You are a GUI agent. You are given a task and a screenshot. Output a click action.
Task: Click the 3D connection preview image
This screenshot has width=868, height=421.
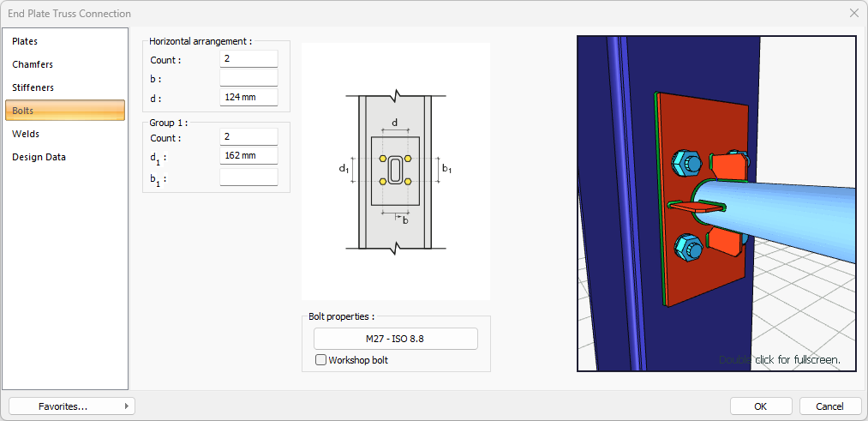[x=716, y=203]
